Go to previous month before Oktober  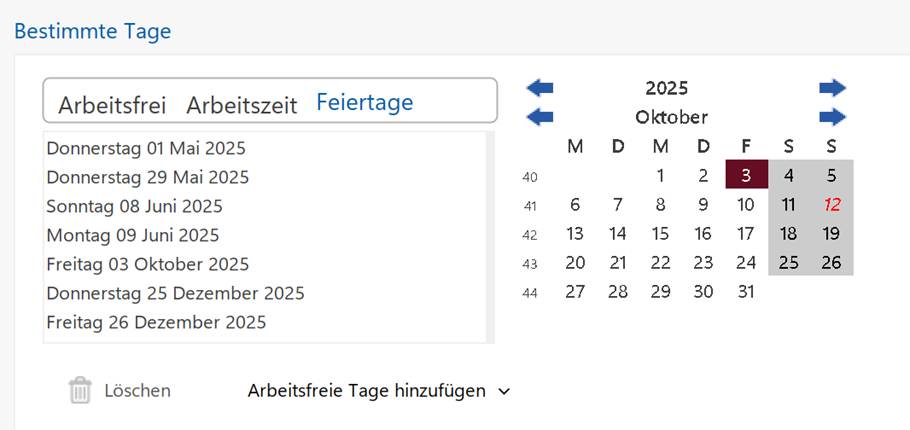539,117
